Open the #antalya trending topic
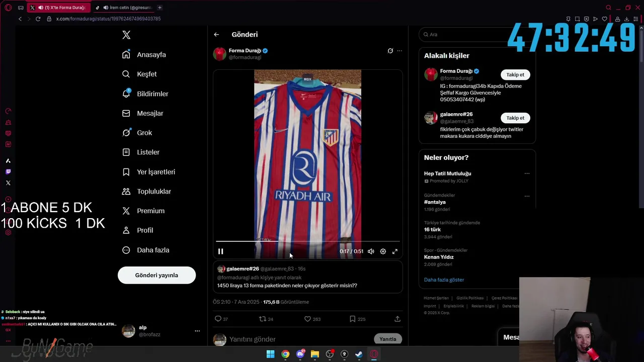 point(435,202)
